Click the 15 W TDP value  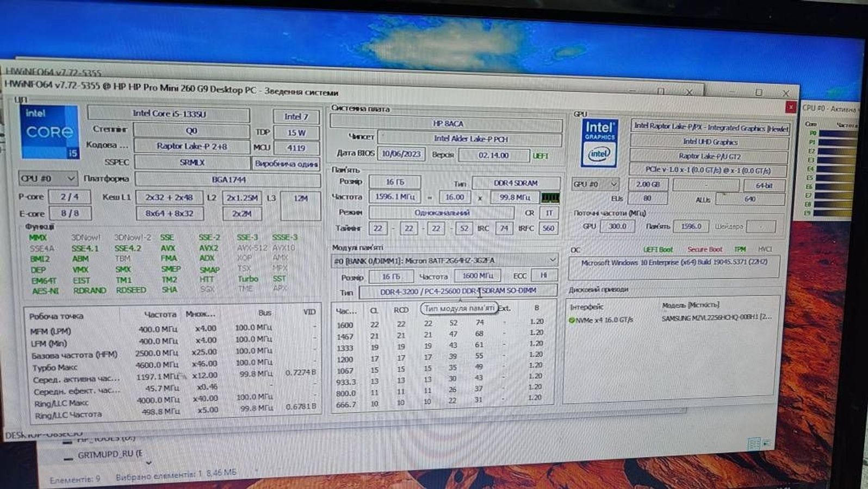click(296, 133)
